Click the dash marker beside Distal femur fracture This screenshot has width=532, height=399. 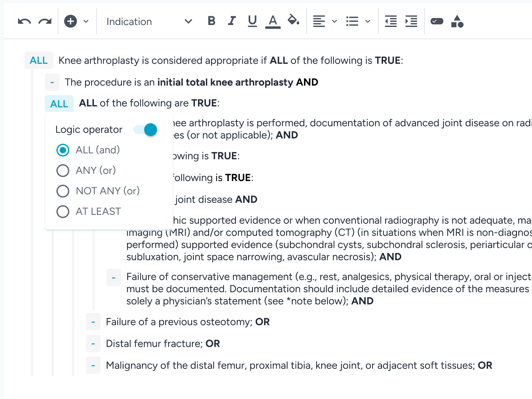[93, 344]
